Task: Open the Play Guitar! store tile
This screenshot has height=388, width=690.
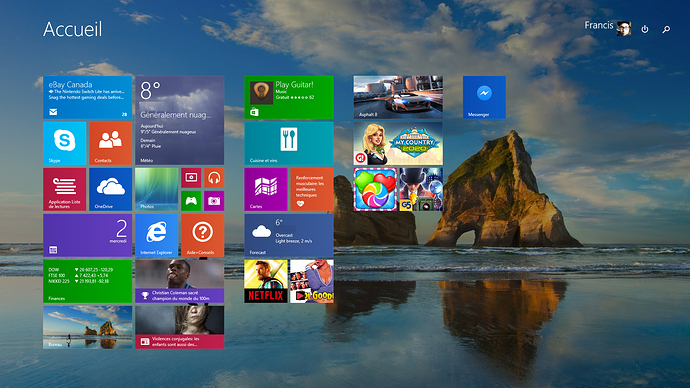Action: pyautogui.click(x=289, y=97)
